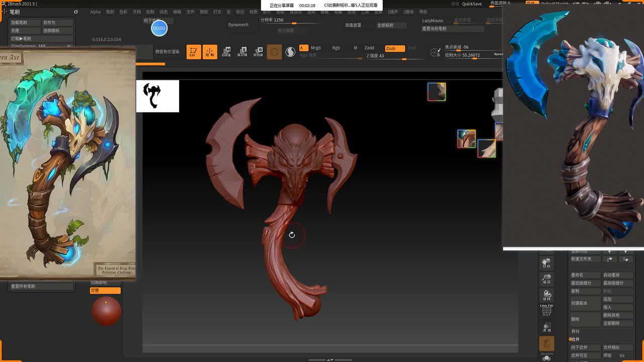Click 全部投射 project all button
Image resolution: width=644 pixels, height=362 pixels.
[x=391, y=25]
